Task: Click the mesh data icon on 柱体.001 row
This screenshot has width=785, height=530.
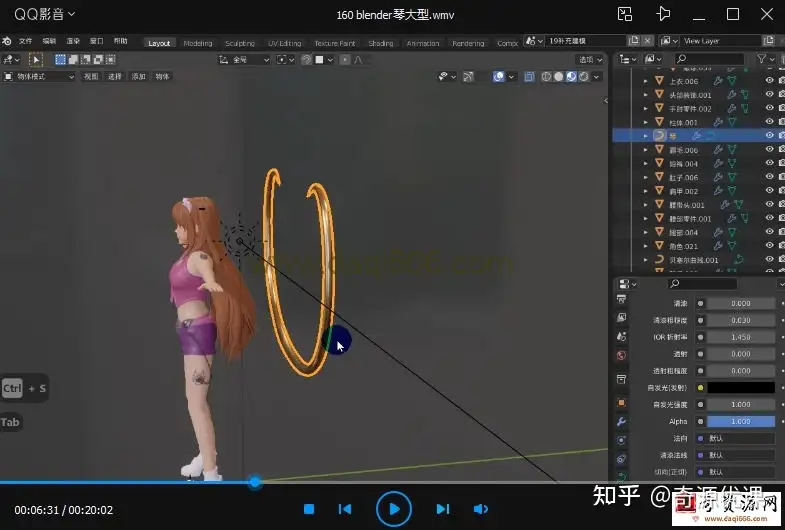Action: pos(732,122)
